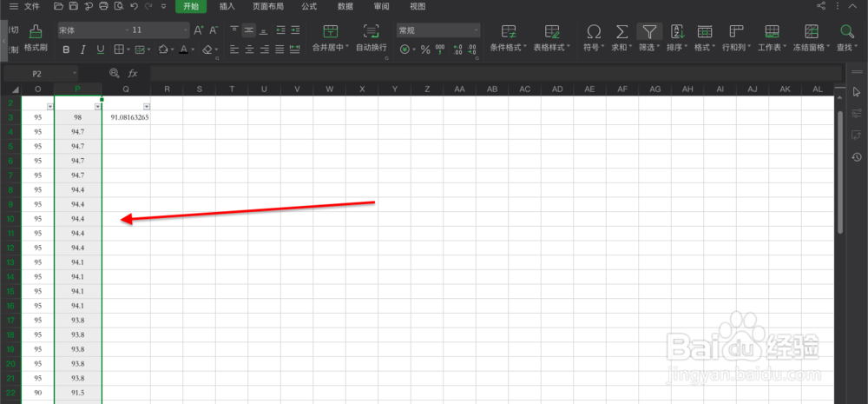Switch to the 公式 tab
The height and width of the screenshot is (404, 868).
point(310,7)
